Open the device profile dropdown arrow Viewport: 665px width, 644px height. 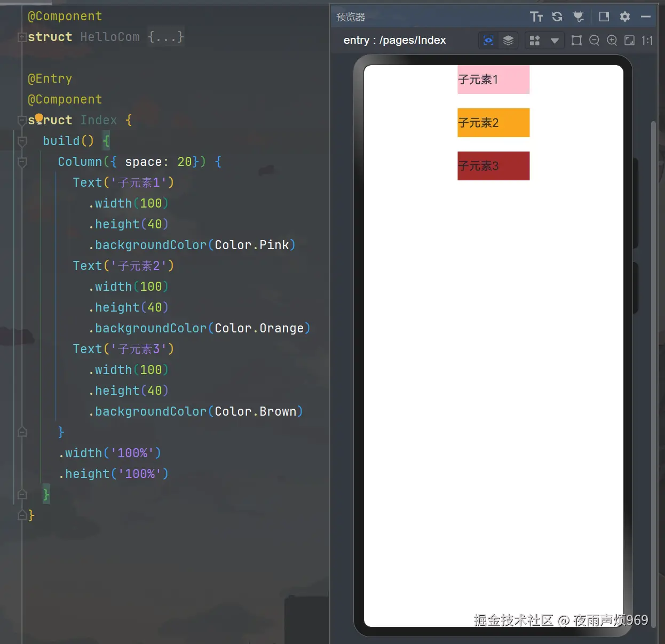pos(555,41)
